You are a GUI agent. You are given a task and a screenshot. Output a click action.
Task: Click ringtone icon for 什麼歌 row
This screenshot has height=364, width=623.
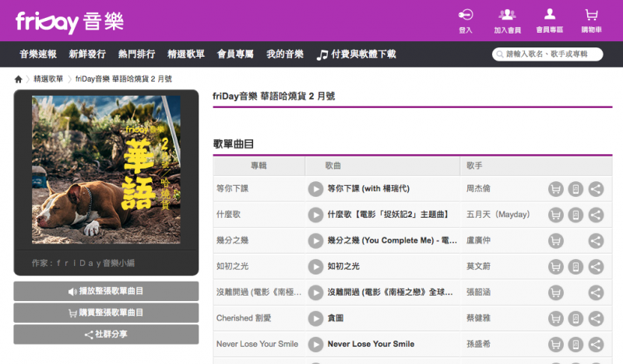pyautogui.click(x=575, y=215)
